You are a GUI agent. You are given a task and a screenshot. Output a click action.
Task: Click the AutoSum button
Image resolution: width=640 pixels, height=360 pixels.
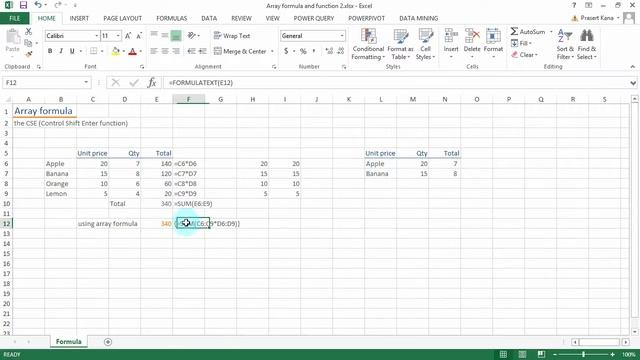click(528, 31)
